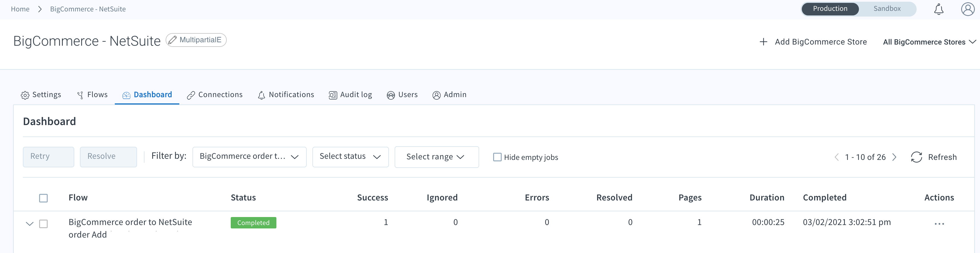Click the breadcrumb chevron after Home
The width and height of the screenshot is (980, 253).
[x=40, y=9]
